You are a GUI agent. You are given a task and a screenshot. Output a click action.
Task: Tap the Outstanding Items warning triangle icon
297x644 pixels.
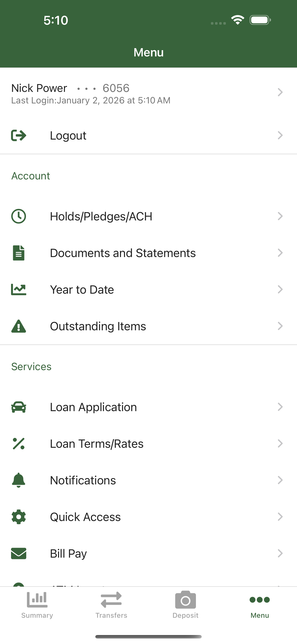pos(19,326)
